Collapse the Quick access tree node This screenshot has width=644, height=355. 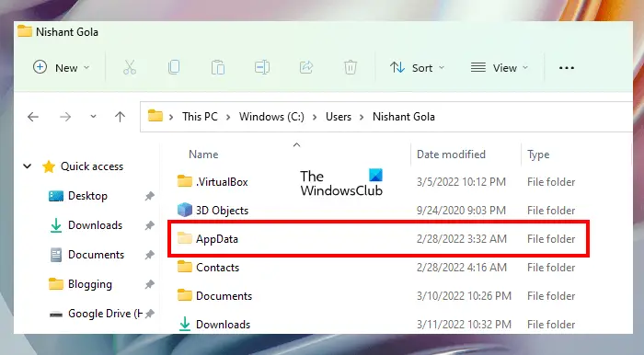pos(27,166)
